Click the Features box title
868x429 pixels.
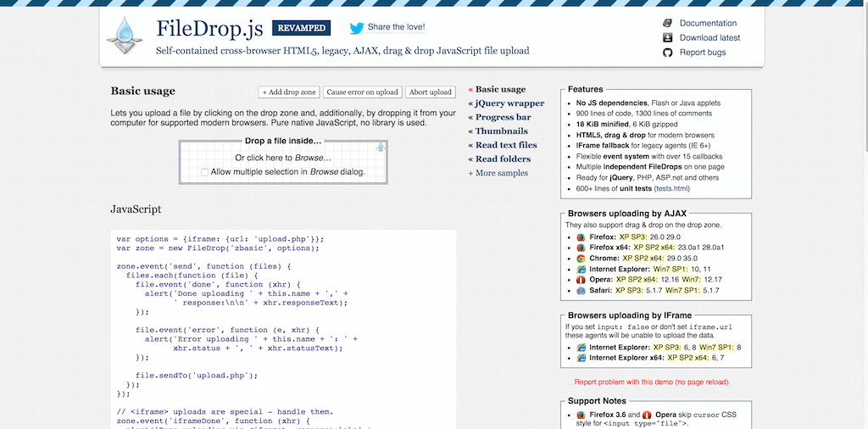[x=585, y=89]
